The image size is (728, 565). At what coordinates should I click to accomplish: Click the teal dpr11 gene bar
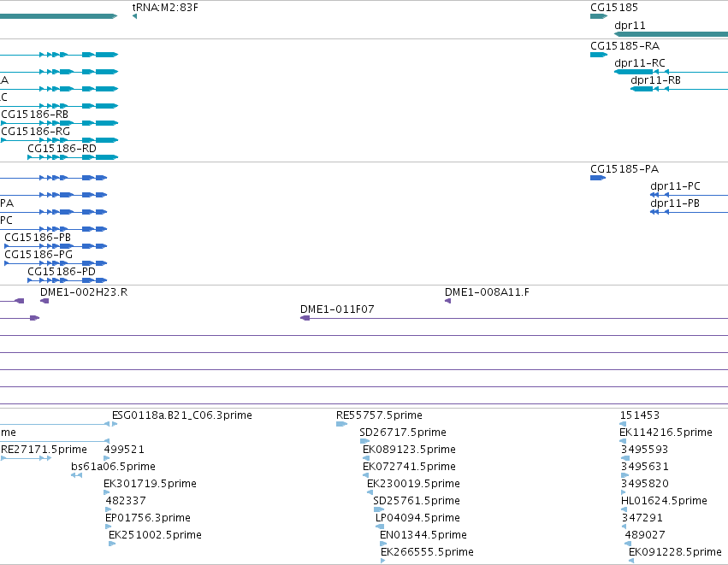click(x=671, y=34)
